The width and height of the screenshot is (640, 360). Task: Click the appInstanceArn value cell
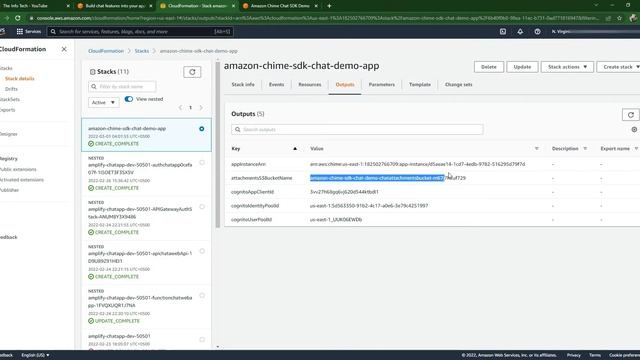(x=417, y=164)
